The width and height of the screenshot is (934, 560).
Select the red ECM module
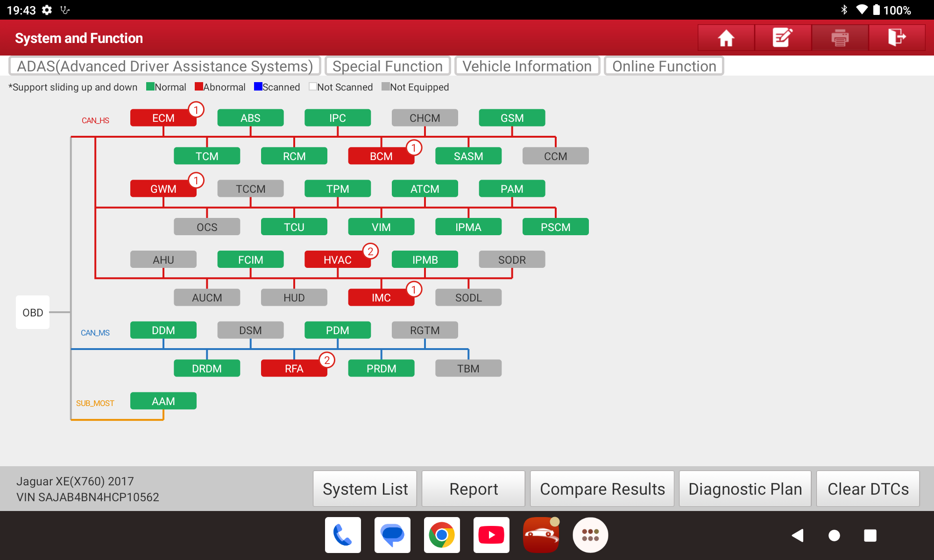163,118
